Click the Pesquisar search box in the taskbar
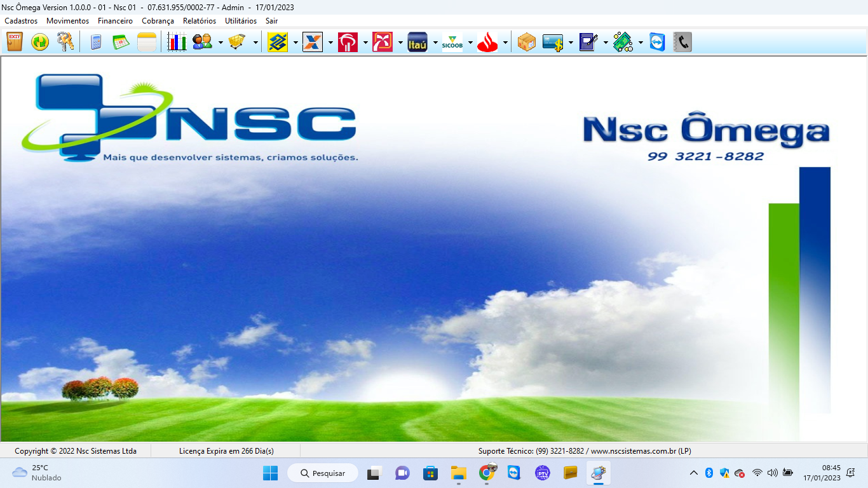The width and height of the screenshot is (868, 488). point(322,473)
